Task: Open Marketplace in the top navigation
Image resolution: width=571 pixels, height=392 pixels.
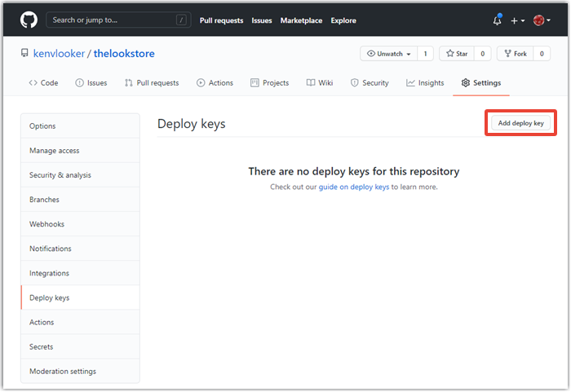Action: pyautogui.click(x=301, y=20)
